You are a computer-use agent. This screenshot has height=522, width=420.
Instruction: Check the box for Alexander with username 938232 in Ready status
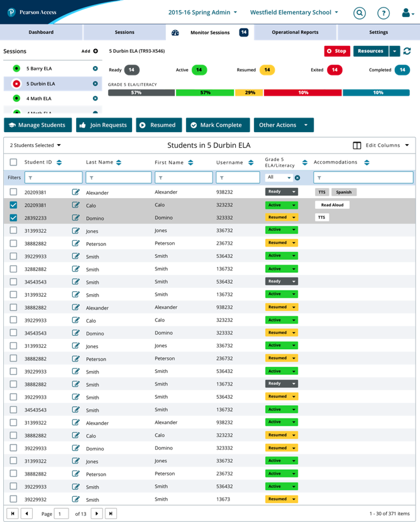pyautogui.click(x=13, y=192)
